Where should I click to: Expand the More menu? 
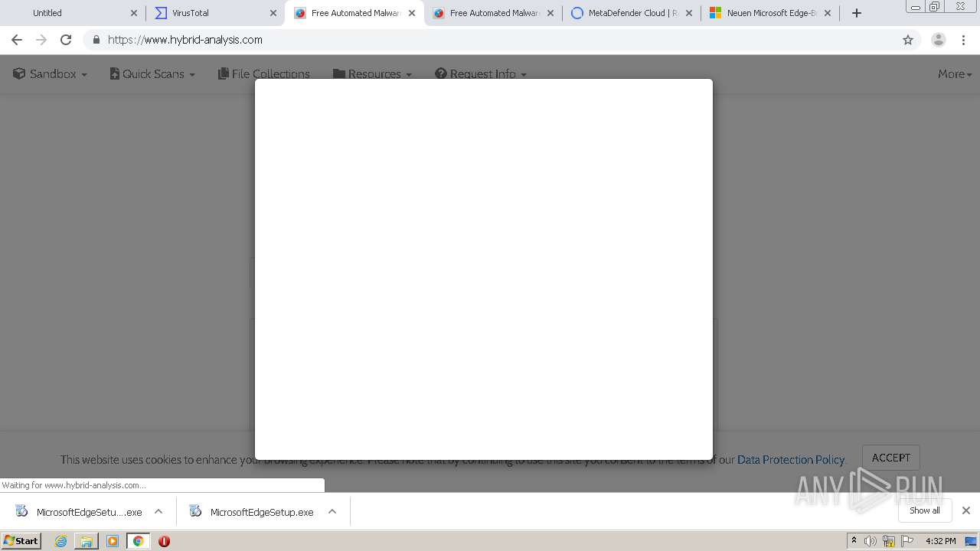pyautogui.click(x=955, y=74)
